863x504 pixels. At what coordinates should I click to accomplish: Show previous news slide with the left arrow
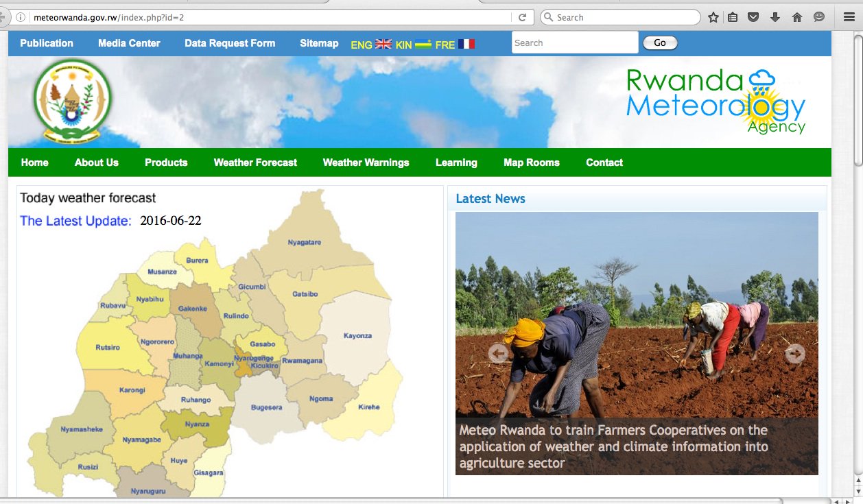click(499, 354)
